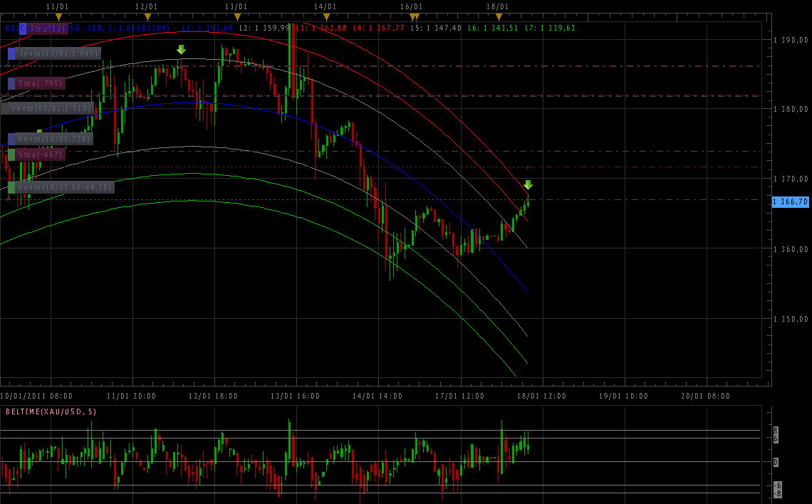Viewport: 812px width, 504px height.
Task: Select the 12/01 orange triangle marker
Action: click(147, 16)
